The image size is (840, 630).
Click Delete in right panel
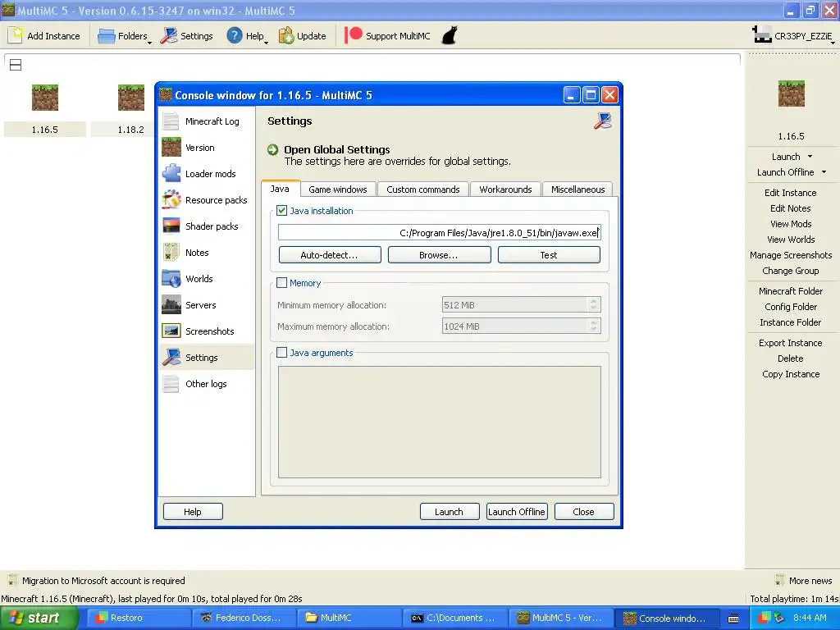point(790,358)
